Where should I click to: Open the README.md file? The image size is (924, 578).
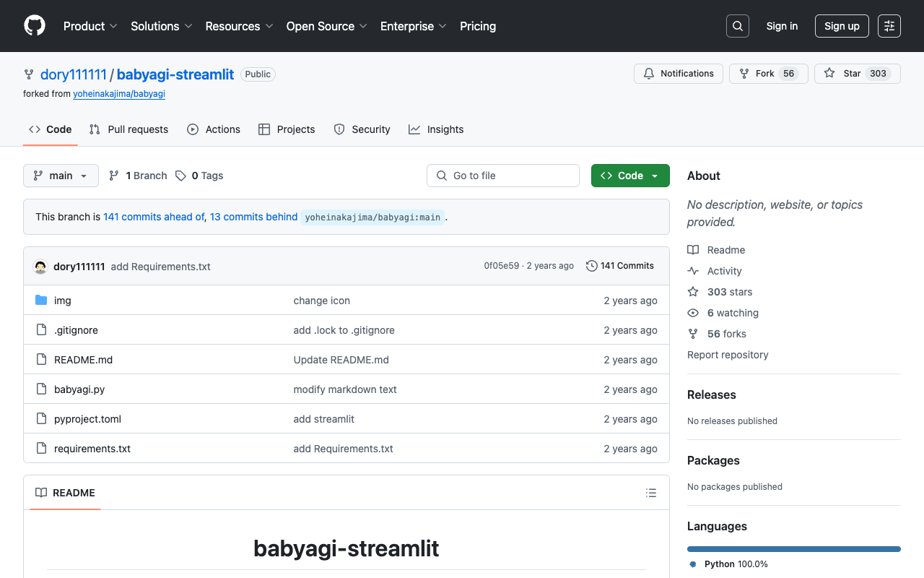point(83,360)
